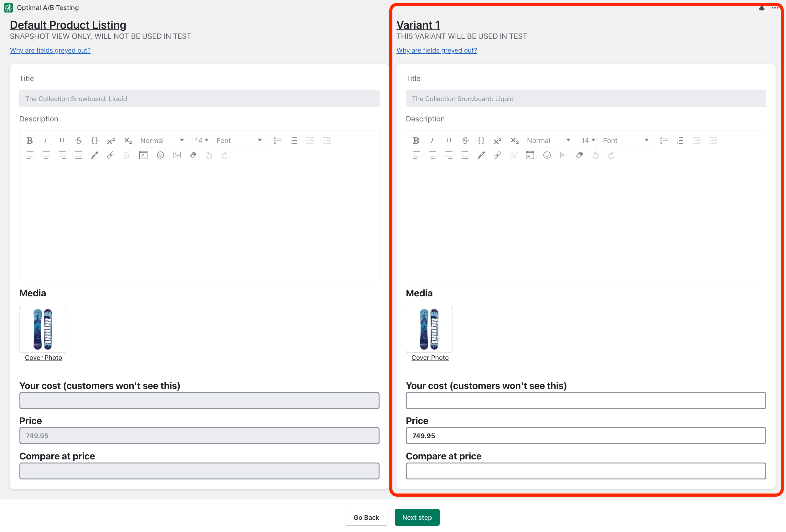Insert emoji in Variant 1 description
The image size is (786, 532).
click(547, 155)
